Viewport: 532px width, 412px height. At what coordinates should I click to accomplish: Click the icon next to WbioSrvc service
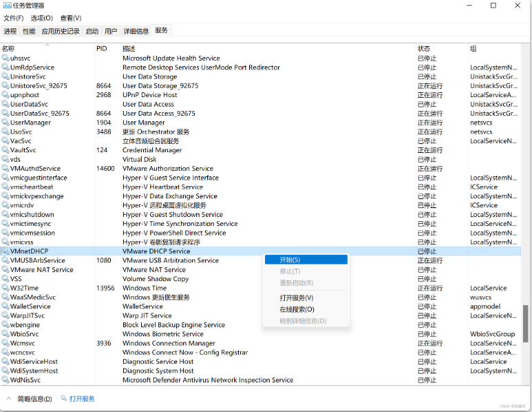click(x=6, y=334)
